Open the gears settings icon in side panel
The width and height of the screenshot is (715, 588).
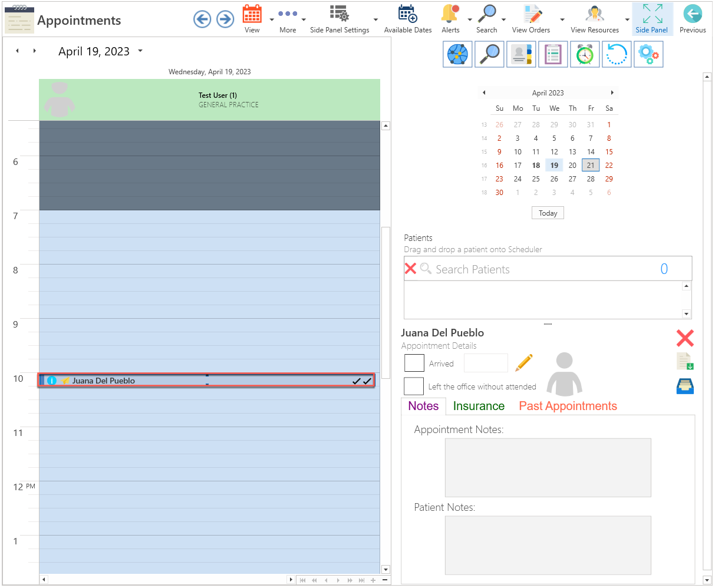click(649, 54)
